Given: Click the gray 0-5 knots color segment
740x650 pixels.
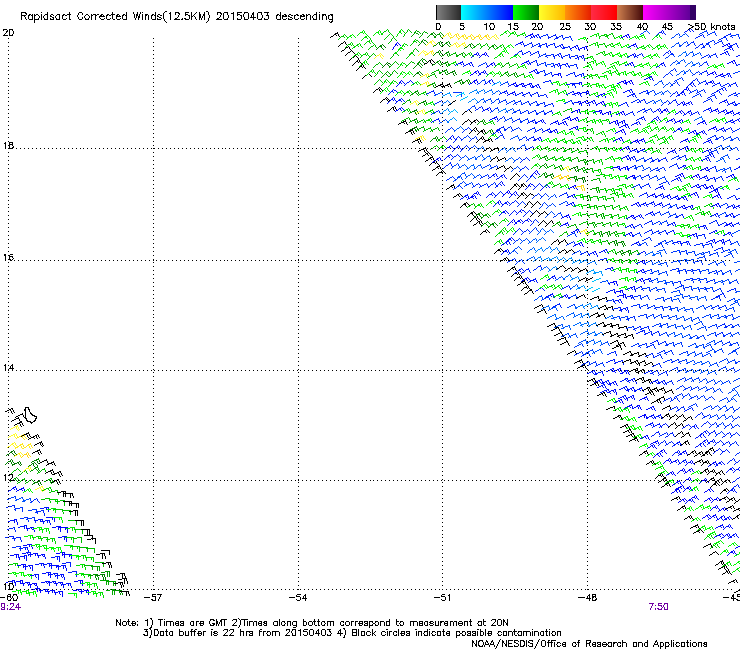Looking at the screenshot, I should [448, 12].
